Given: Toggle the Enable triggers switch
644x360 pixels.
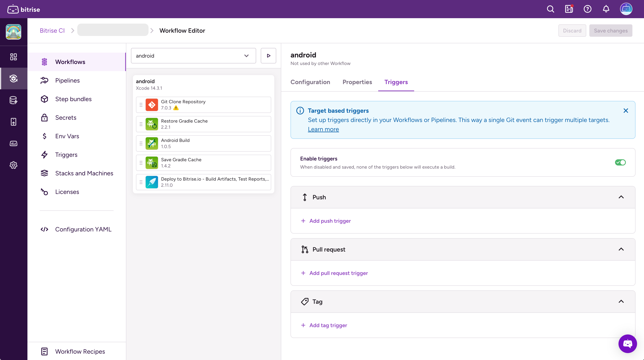Looking at the screenshot, I should click(x=620, y=162).
